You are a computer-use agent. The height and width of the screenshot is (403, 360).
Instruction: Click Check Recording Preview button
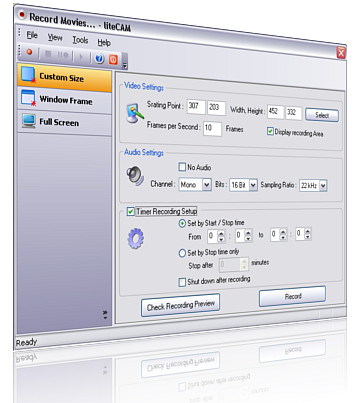click(180, 305)
